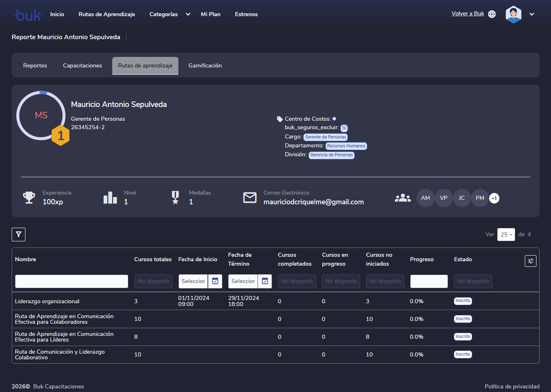Switch to the Capacitaciones tab
The image size is (551, 392).
82,66
